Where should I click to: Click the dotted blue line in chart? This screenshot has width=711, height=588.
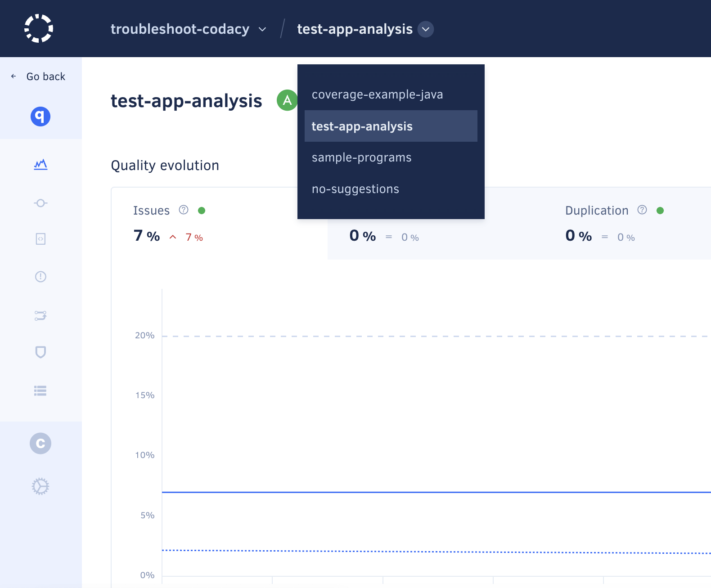pos(436,552)
